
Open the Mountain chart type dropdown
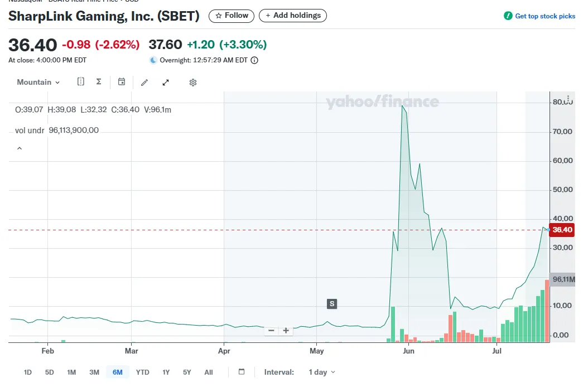[x=38, y=83]
